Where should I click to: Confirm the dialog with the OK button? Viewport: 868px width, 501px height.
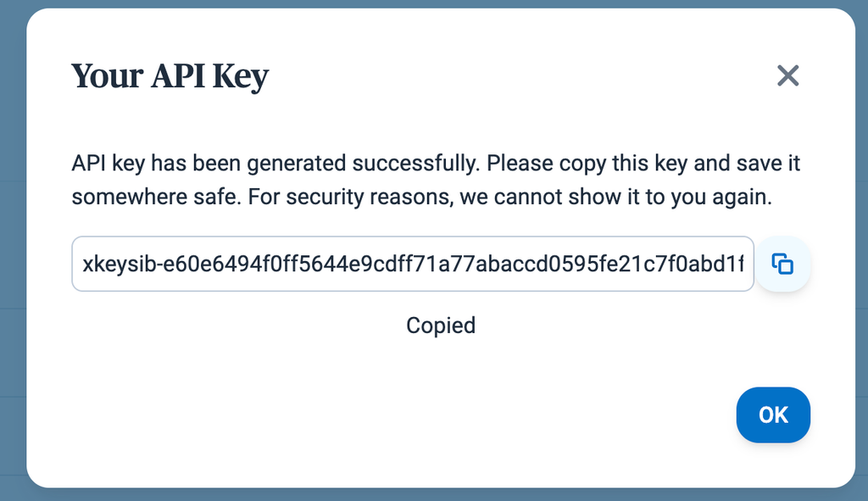773,415
